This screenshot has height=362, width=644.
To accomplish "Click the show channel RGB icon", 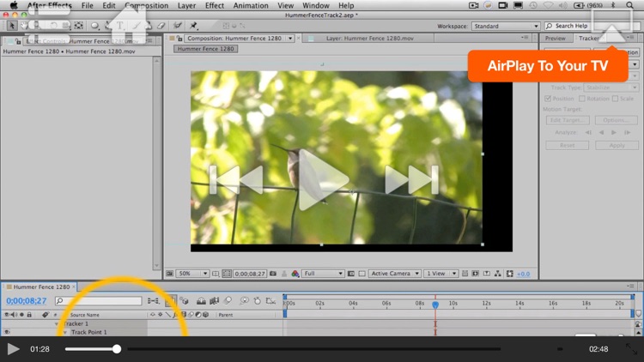I will (295, 274).
